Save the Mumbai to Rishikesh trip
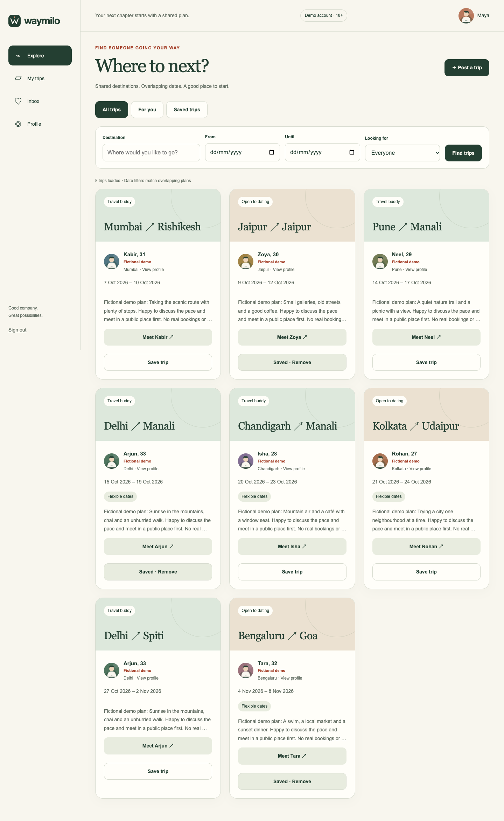The height and width of the screenshot is (821, 504). click(158, 362)
